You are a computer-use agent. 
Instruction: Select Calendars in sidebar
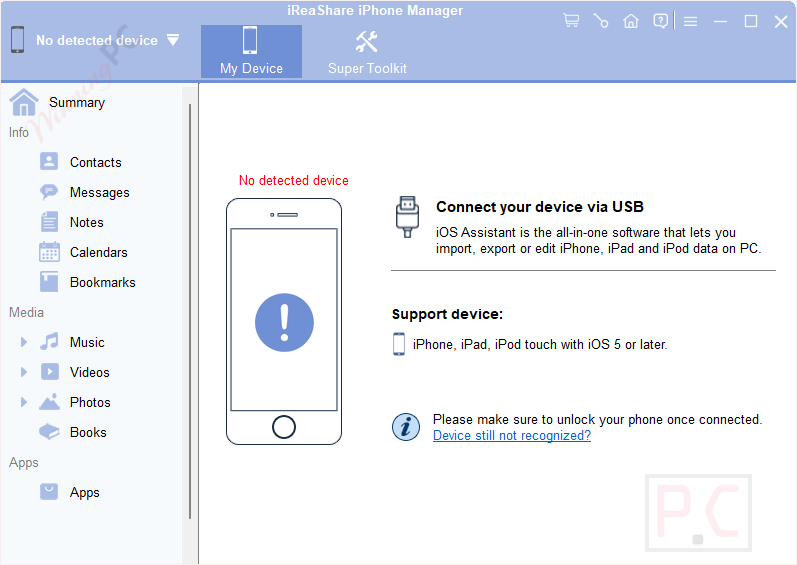pos(99,253)
